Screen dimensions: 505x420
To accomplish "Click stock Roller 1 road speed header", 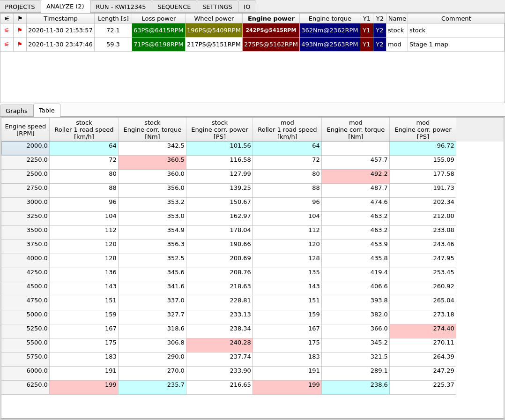I will click(x=84, y=129).
